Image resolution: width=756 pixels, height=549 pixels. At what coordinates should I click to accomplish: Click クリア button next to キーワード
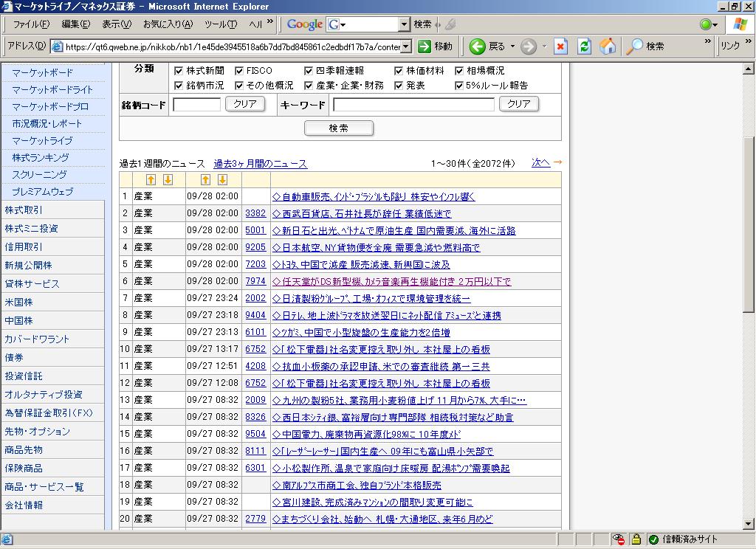519,104
